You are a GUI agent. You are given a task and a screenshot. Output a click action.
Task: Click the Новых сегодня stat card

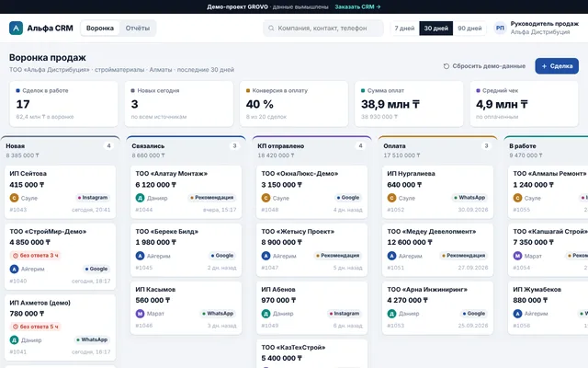[x=179, y=104]
